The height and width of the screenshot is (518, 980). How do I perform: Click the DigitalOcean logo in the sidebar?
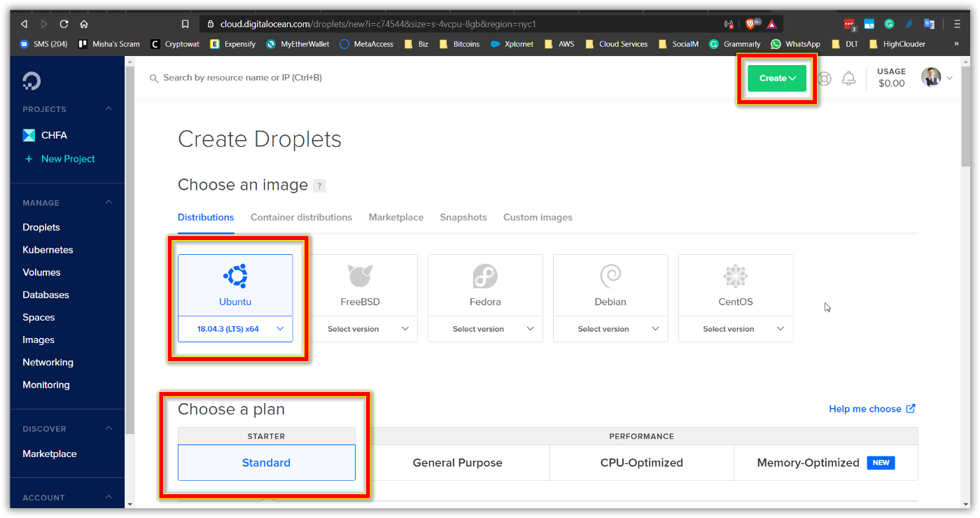point(31,81)
